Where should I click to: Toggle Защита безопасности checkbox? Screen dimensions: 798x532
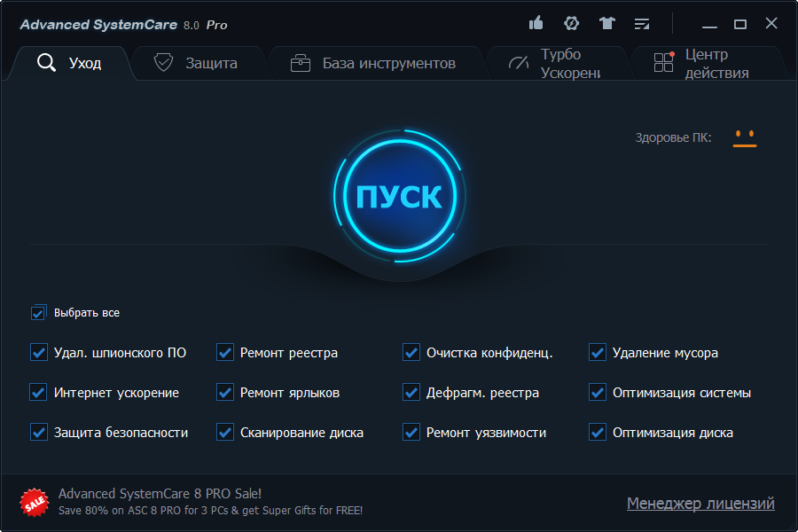pyautogui.click(x=39, y=432)
